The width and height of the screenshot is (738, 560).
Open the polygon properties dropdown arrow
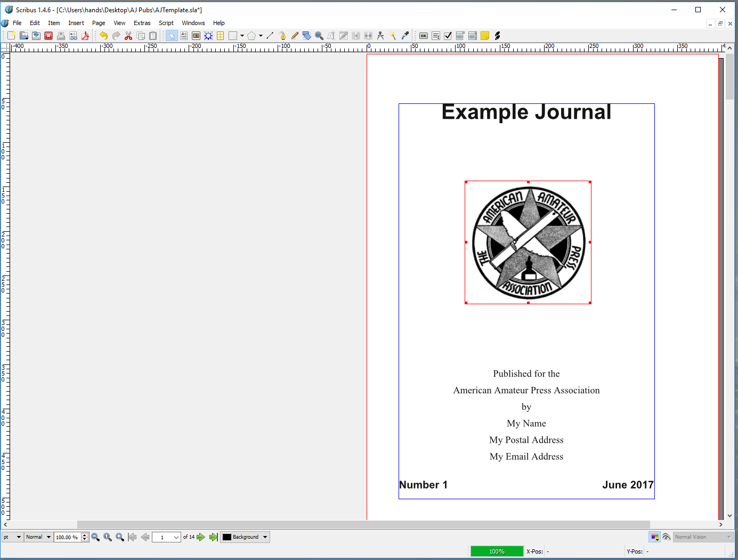[x=261, y=36]
